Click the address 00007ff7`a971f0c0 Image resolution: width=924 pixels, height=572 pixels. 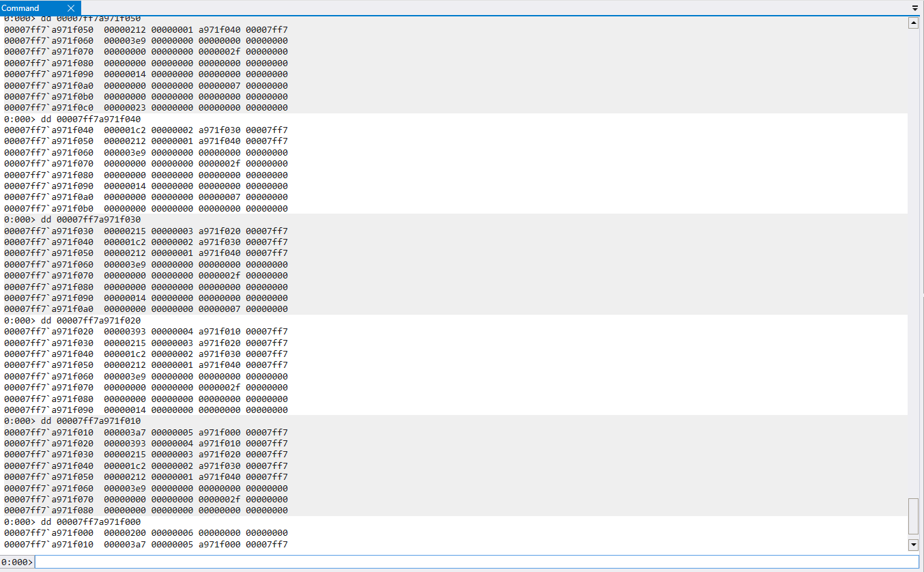[48, 108]
